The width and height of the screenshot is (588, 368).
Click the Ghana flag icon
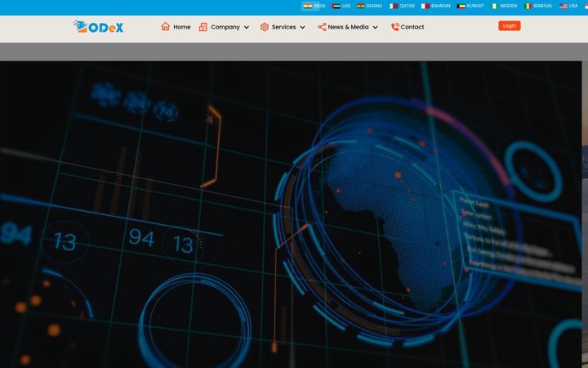coord(360,6)
